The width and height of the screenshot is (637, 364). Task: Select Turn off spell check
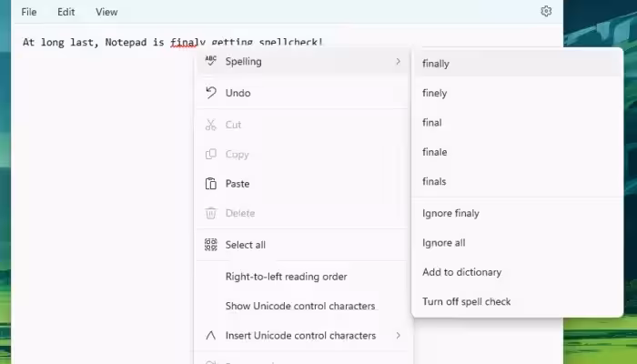[518, 301]
